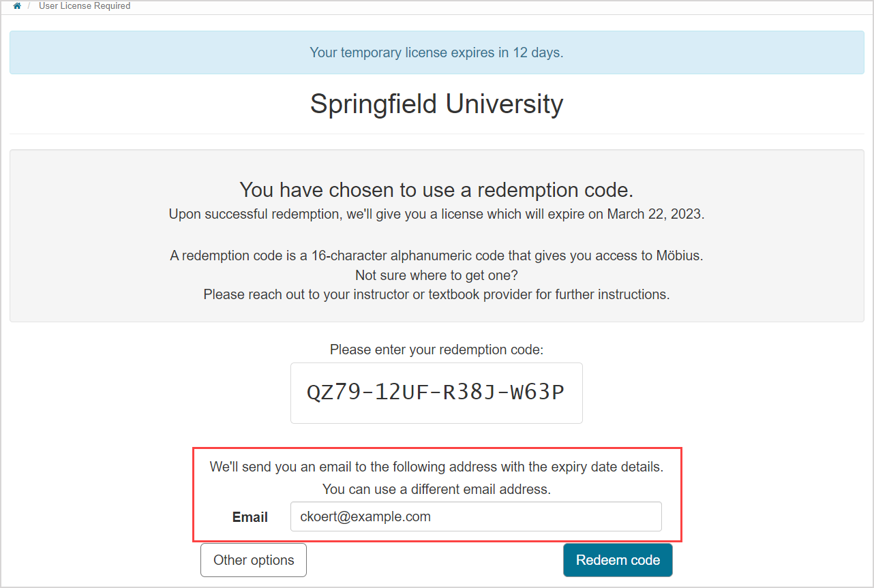Screen dimensions: 874x588
Task: Click the home icon in the breadcrumb
Action: click(17, 6)
